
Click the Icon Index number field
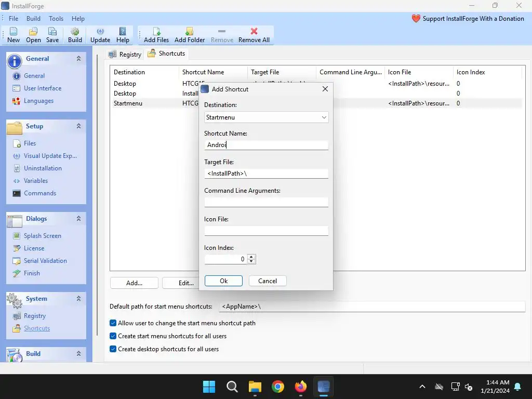(225, 259)
